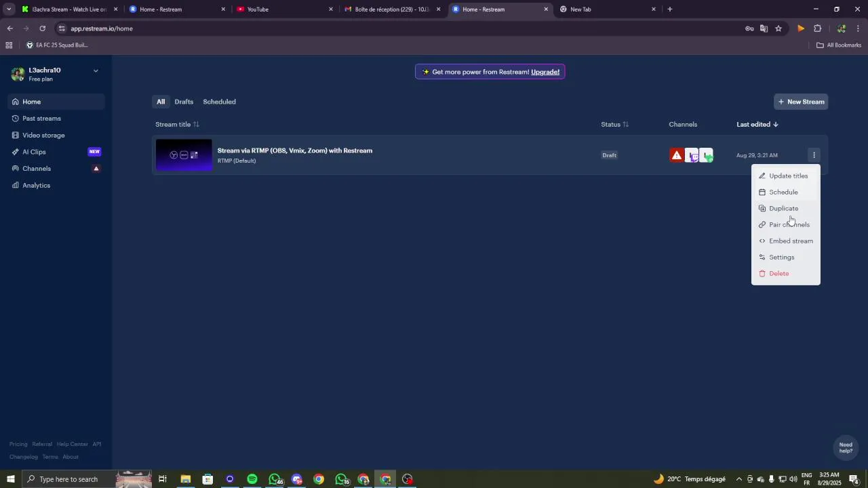Open a new browser tab with plus

670,9
